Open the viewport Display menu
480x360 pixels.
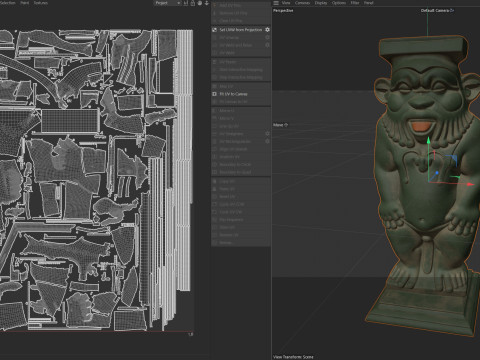tap(321, 3)
